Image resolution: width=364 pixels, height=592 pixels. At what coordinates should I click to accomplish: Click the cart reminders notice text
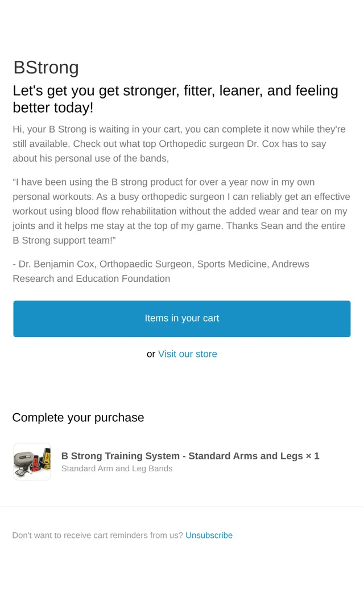click(97, 535)
